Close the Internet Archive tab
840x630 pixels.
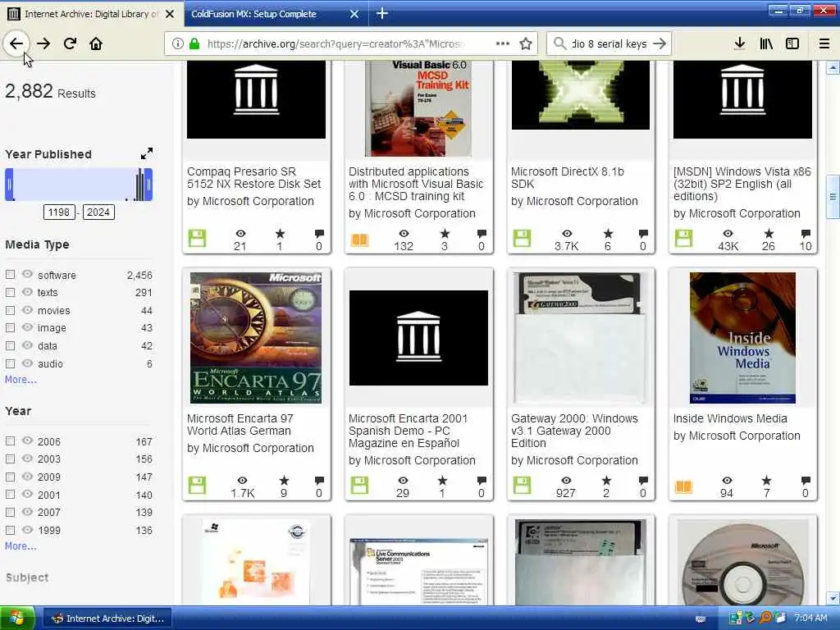pyautogui.click(x=170, y=14)
